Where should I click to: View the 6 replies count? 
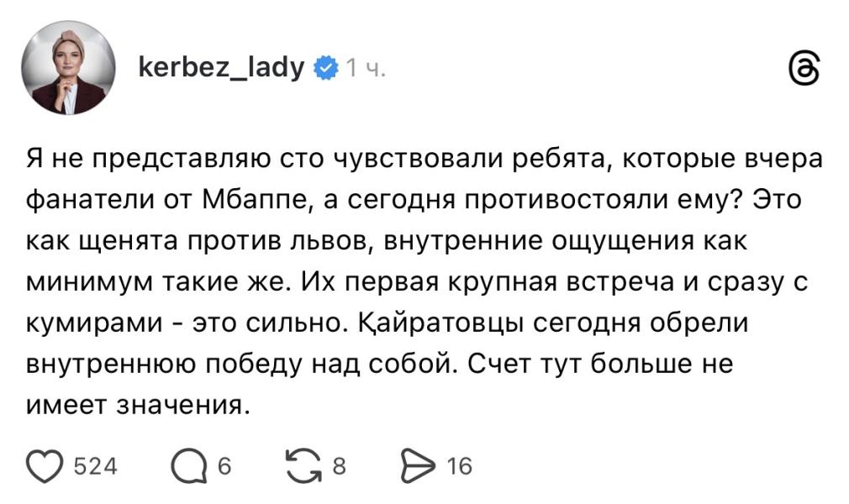pos(224,465)
